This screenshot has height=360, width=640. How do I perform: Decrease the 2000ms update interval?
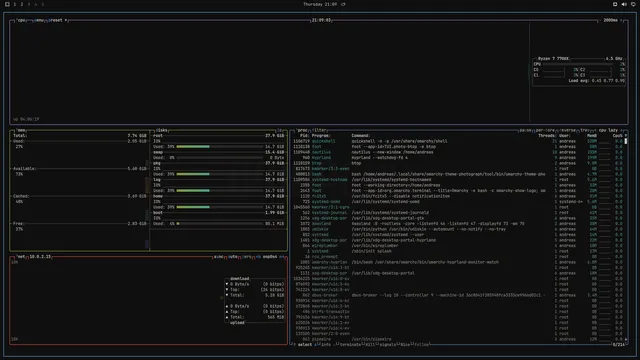tap(600, 20)
